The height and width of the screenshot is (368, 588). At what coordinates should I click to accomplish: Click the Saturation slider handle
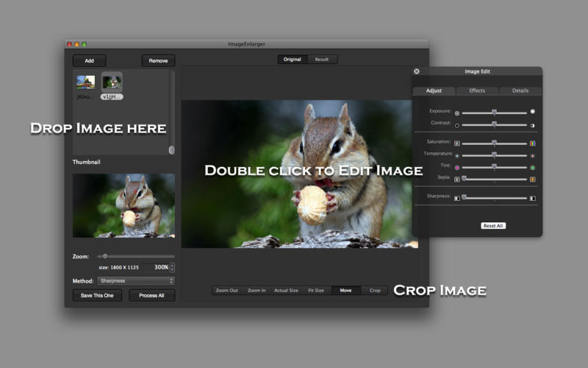[x=494, y=143]
